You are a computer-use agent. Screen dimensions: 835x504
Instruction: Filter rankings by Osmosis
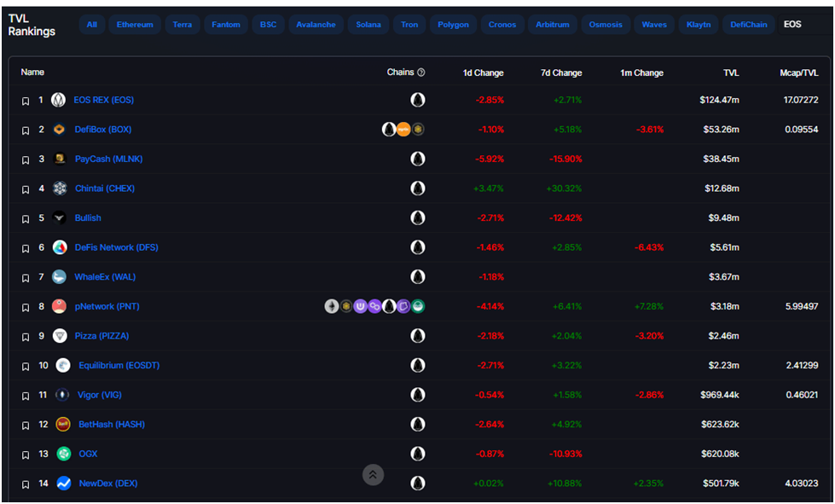[606, 25]
